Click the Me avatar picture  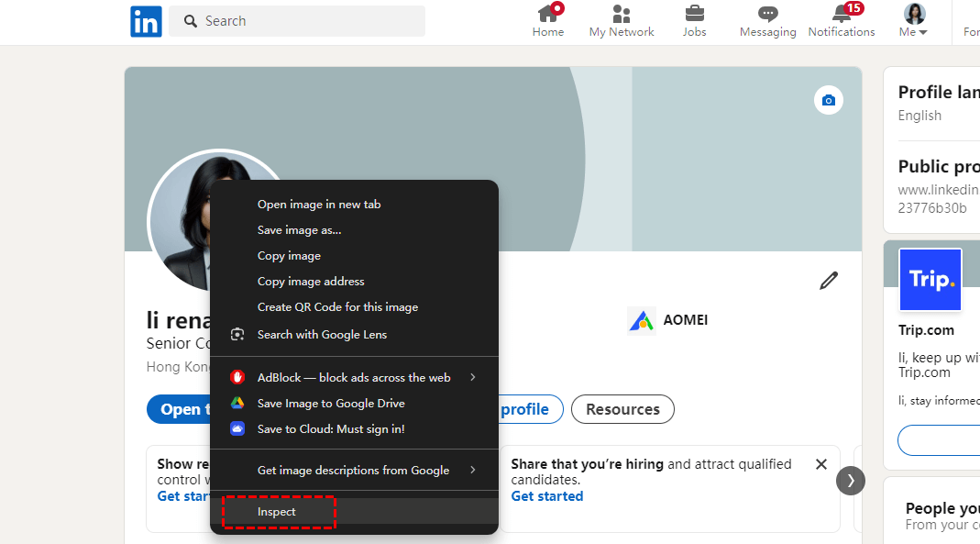point(914,13)
